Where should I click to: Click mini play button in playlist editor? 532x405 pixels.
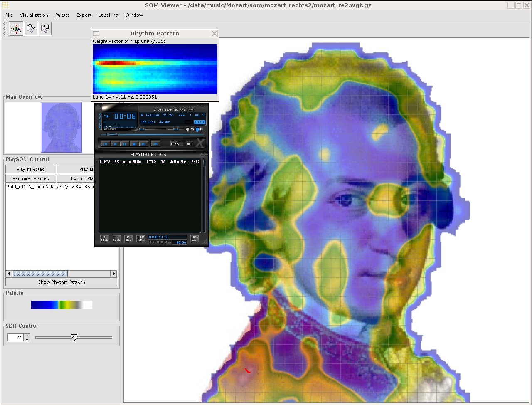click(x=154, y=242)
